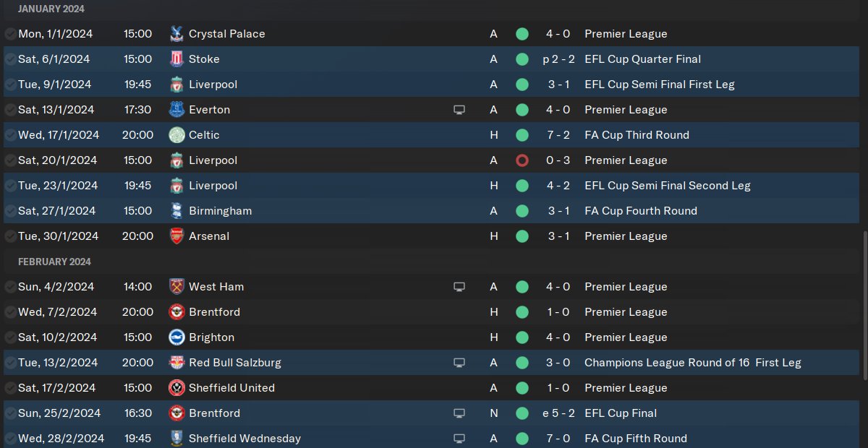Open the 0 - 3 Liverpool loss result
Viewport: 868px width, 448px height.
click(x=558, y=160)
